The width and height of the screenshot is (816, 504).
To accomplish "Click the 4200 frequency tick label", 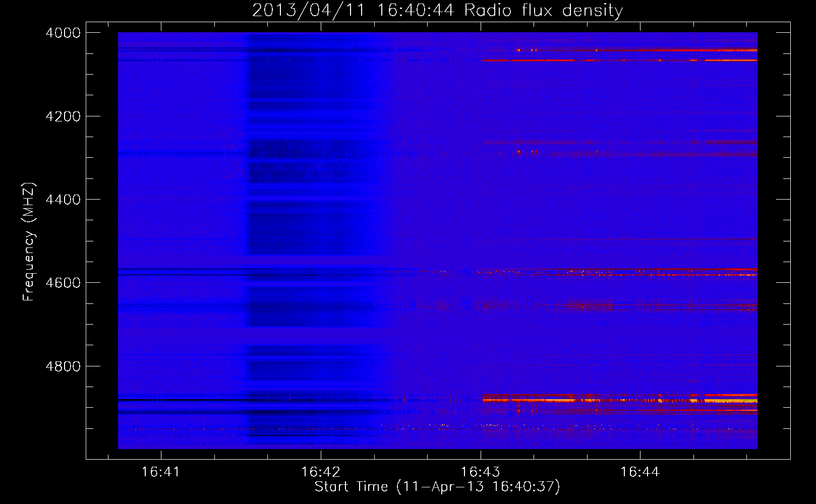I will pos(63,116).
